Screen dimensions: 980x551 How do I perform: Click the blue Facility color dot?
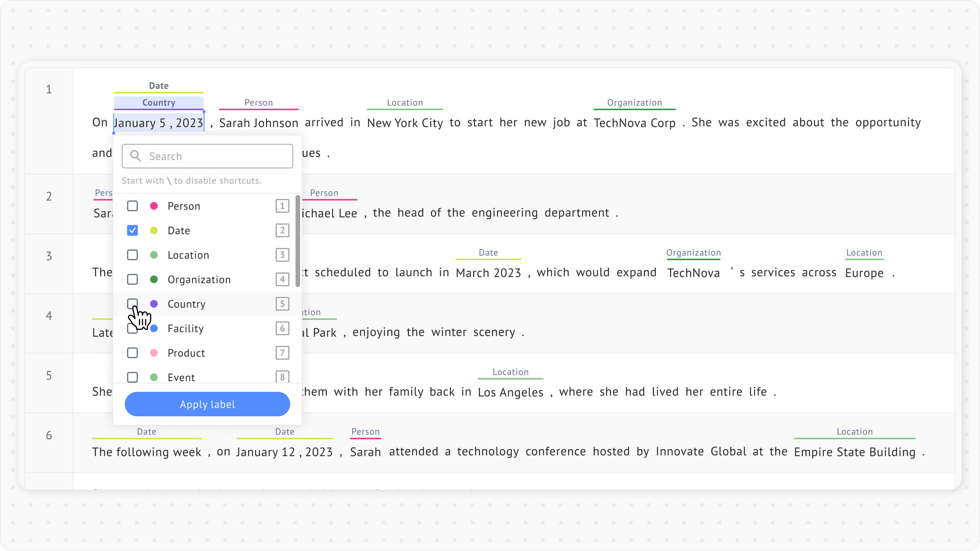click(x=154, y=328)
